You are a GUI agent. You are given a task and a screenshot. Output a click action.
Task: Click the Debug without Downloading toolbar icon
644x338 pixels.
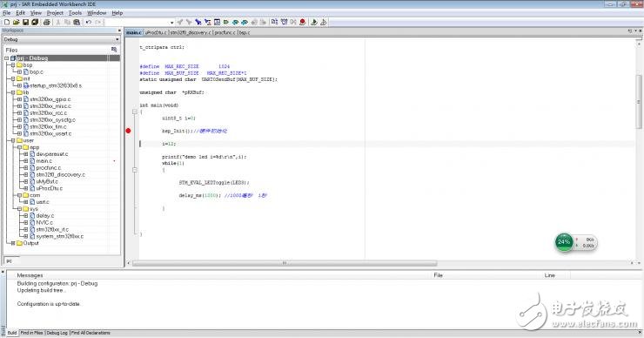(x=324, y=22)
